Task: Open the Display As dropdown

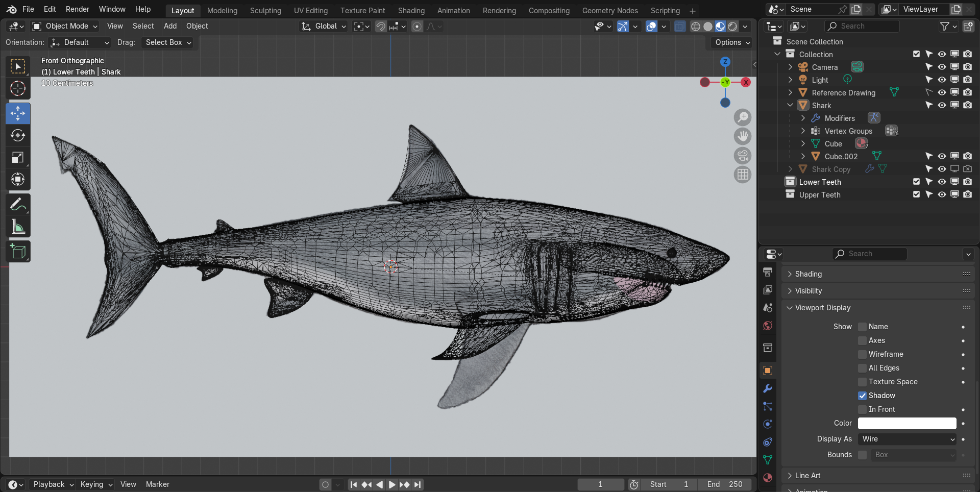Action: point(906,439)
